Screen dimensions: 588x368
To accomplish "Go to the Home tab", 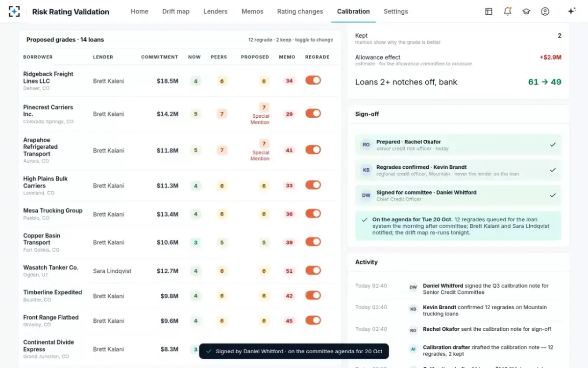I will pyautogui.click(x=140, y=11).
